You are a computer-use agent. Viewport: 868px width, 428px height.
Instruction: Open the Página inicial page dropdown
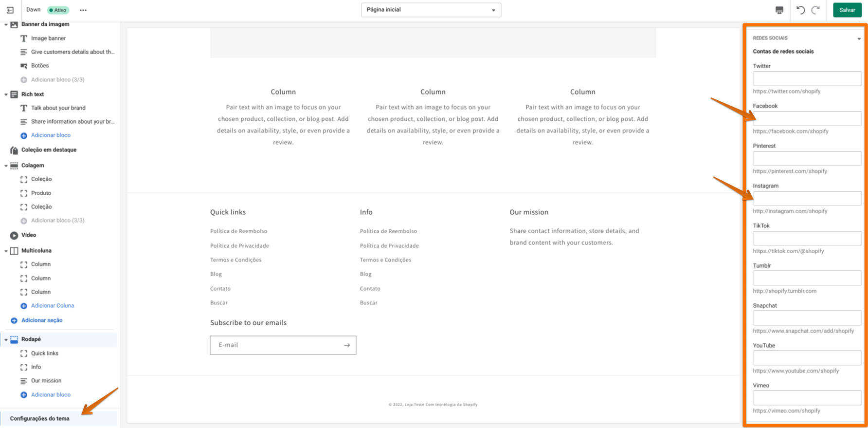pyautogui.click(x=431, y=10)
